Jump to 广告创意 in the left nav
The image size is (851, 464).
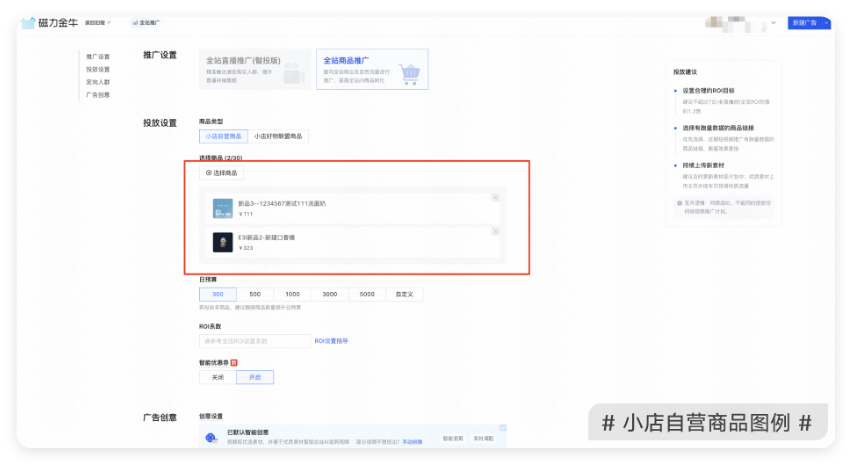[x=98, y=95]
